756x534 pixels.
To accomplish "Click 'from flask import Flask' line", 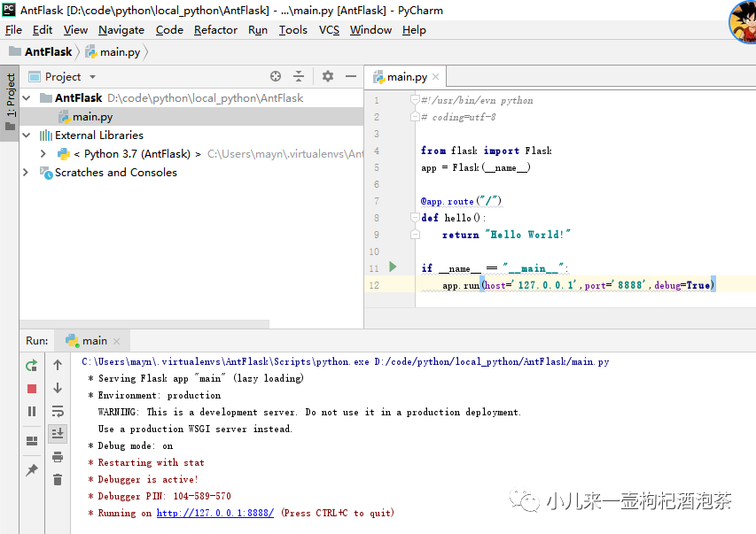I will coord(487,151).
